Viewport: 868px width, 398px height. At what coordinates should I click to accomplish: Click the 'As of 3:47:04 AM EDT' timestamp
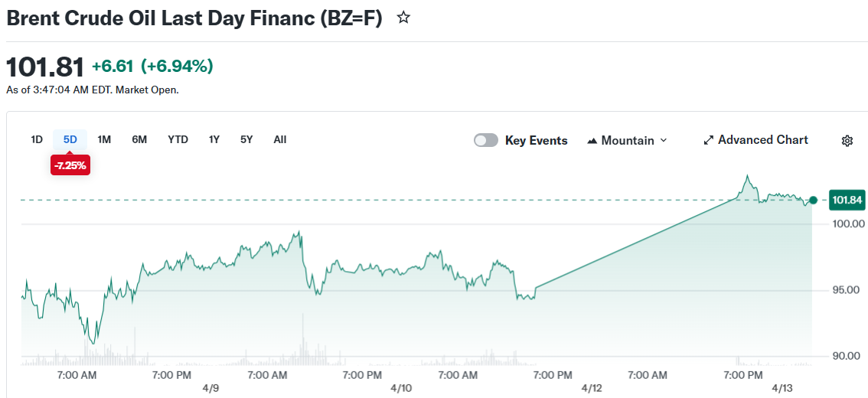coord(58,90)
